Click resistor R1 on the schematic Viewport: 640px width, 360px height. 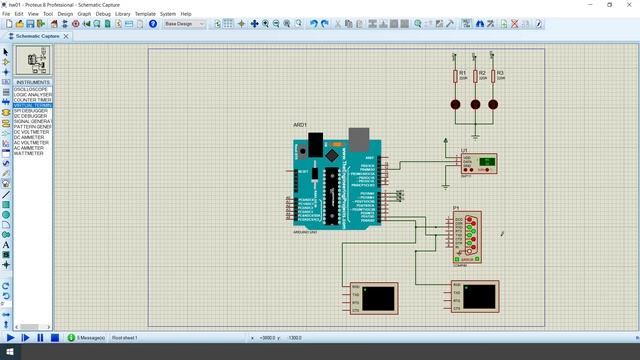pyautogui.click(x=455, y=76)
